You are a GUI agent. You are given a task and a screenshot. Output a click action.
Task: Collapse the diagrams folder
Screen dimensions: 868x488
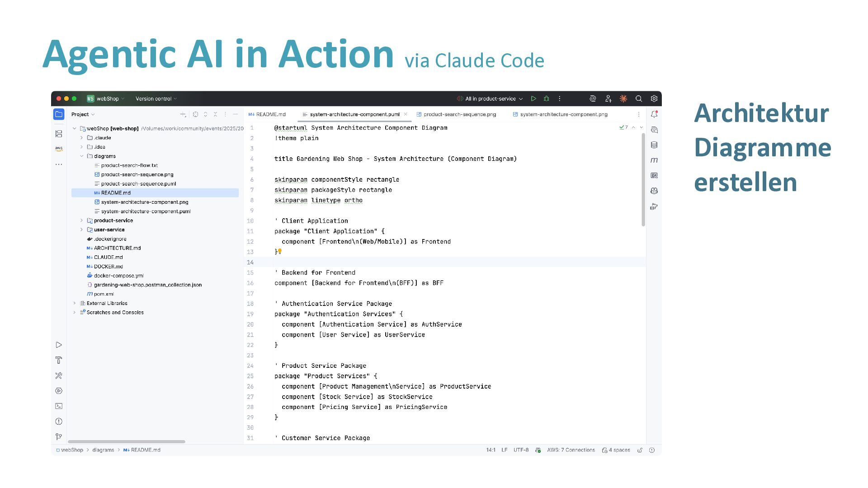(x=82, y=156)
